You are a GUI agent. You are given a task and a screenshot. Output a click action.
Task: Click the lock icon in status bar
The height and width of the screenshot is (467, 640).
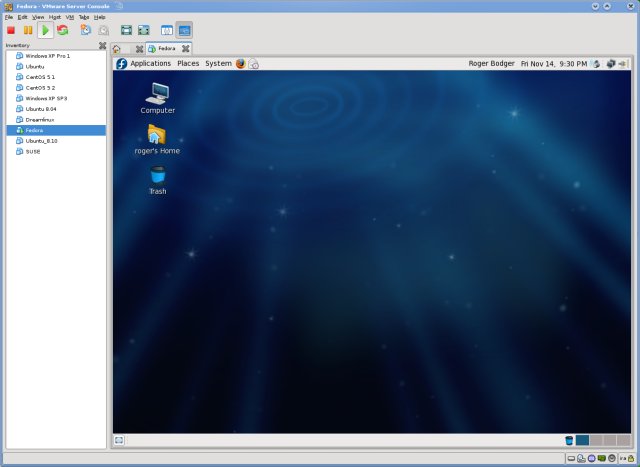click(631, 459)
